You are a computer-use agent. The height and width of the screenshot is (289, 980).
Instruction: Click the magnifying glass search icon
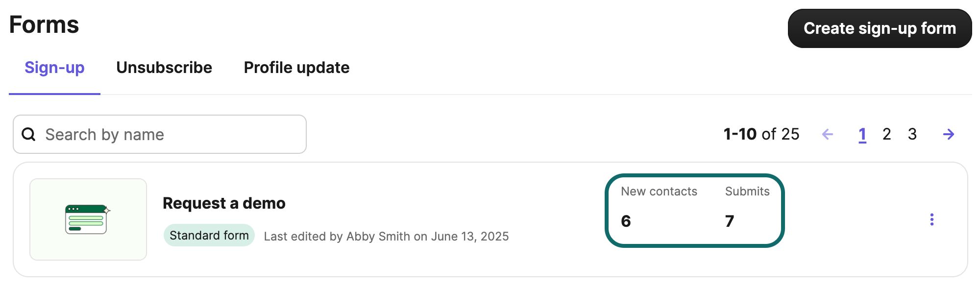click(29, 134)
